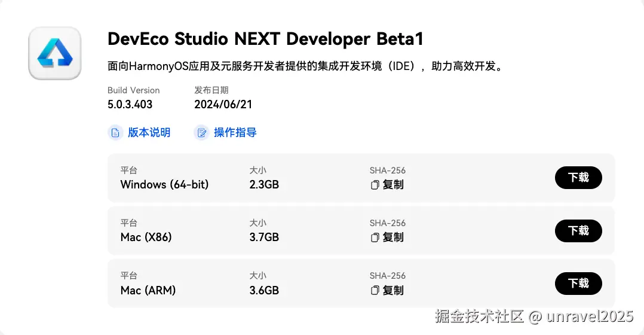
Task: Select the Mac (X86) platform label
Action: tap(146, 237)
